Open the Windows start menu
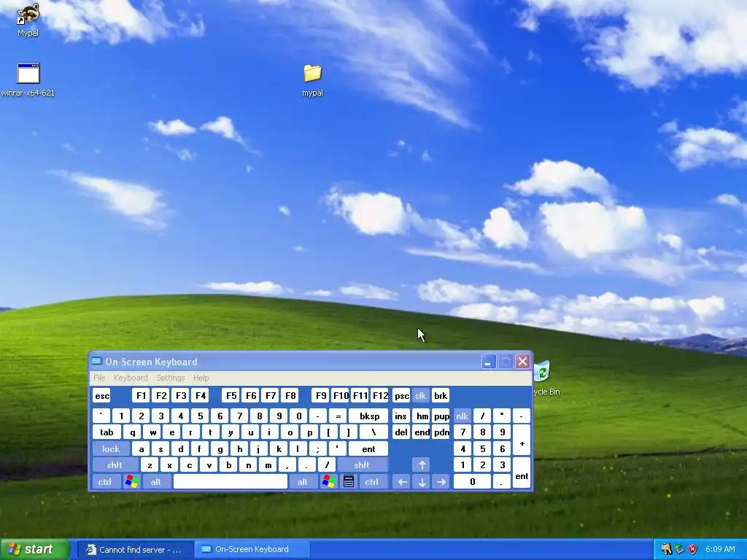The height and width of the screenshot is (560, 747). [x=35, y=549]
